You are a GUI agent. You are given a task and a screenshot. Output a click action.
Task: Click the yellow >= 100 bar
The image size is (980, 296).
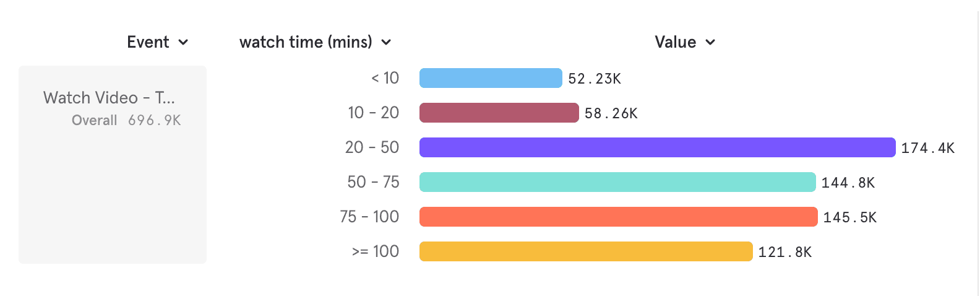[586, 251]
